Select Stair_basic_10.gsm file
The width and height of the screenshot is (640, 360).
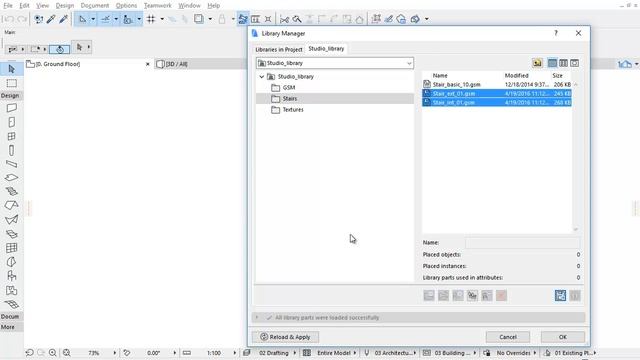[497, 84]
